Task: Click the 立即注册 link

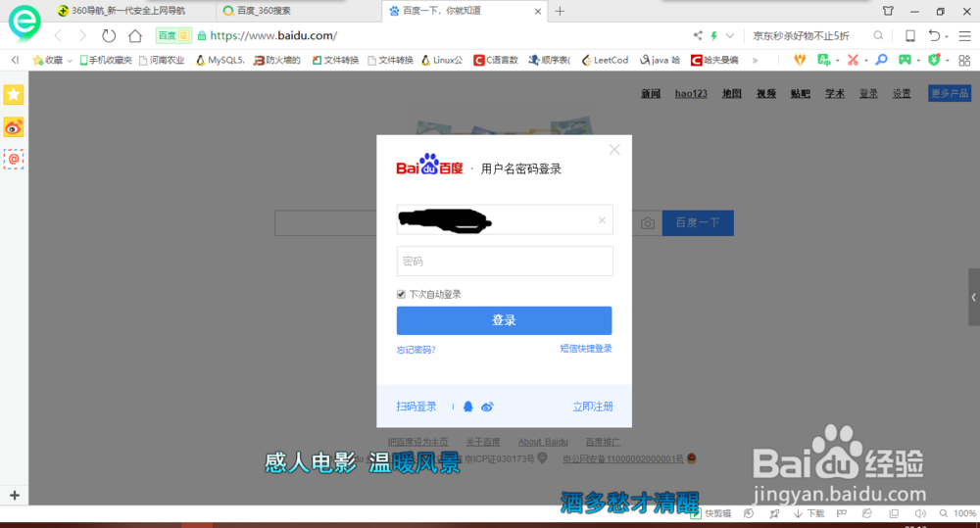Action: pyautogui.click(x=593, y=407)
